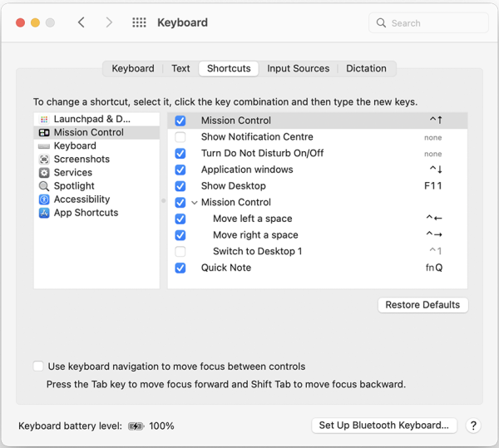499x448 pixels.
Task: Uncheck the expandable Mission Control group checkbox
Action: click(x=180, y=202)
